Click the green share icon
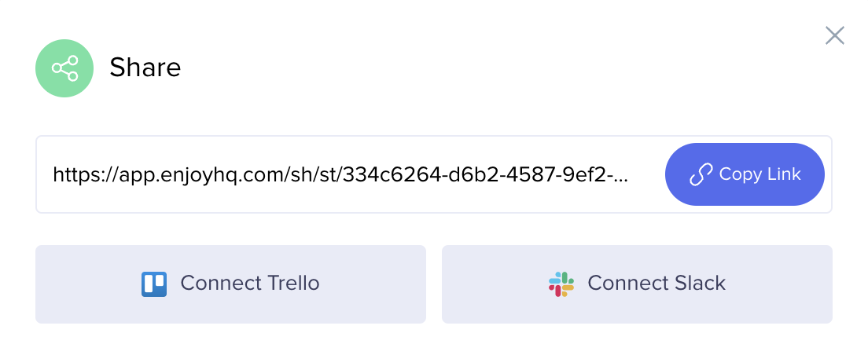This screenshot has width=868, height=355. coord(64,68)
